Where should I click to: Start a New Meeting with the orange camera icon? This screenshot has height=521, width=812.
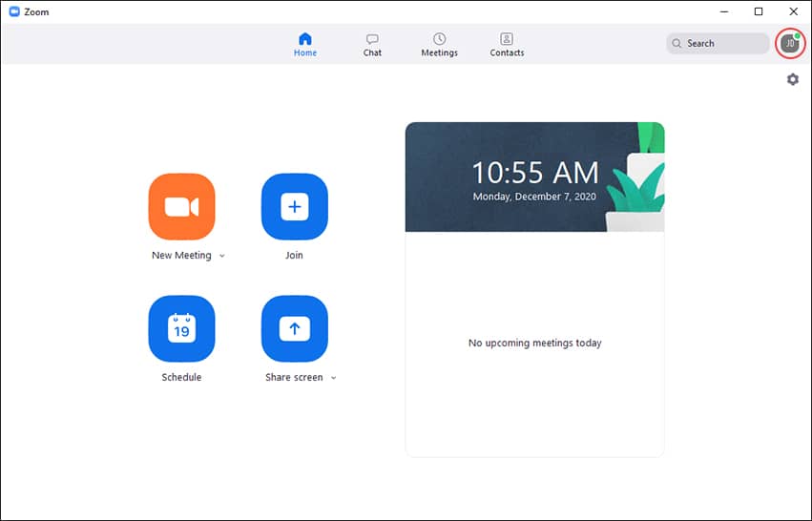(x=181, y=207)
